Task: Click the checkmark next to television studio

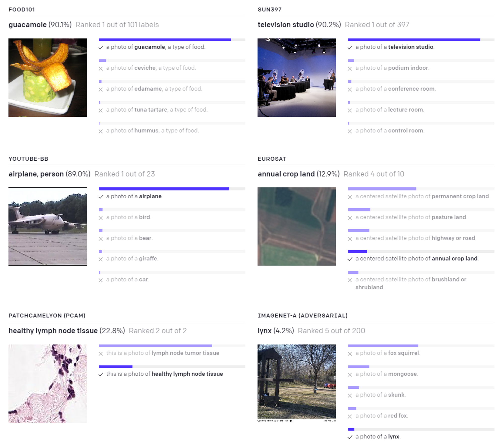Action: click(x=350, y=48)
